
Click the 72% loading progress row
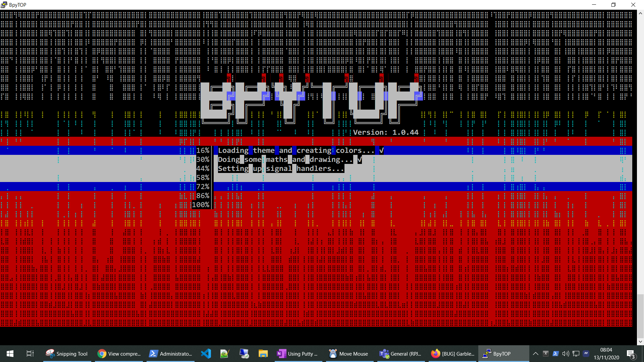(203, 187)
